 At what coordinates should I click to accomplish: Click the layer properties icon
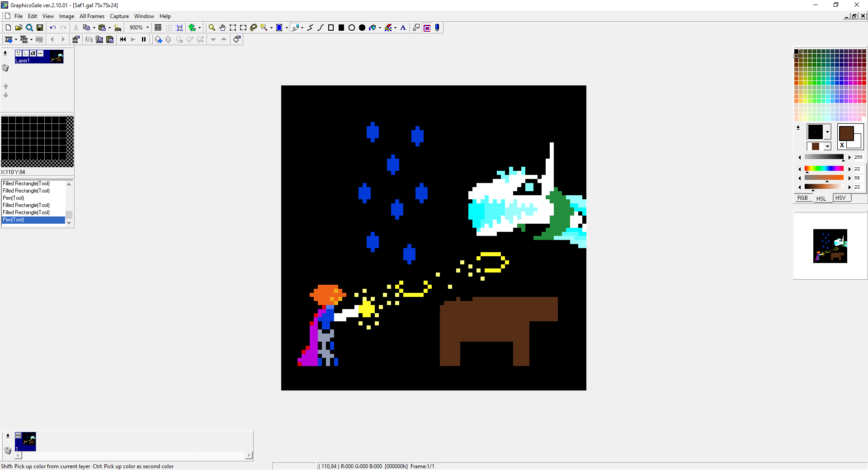click(237, 39)
